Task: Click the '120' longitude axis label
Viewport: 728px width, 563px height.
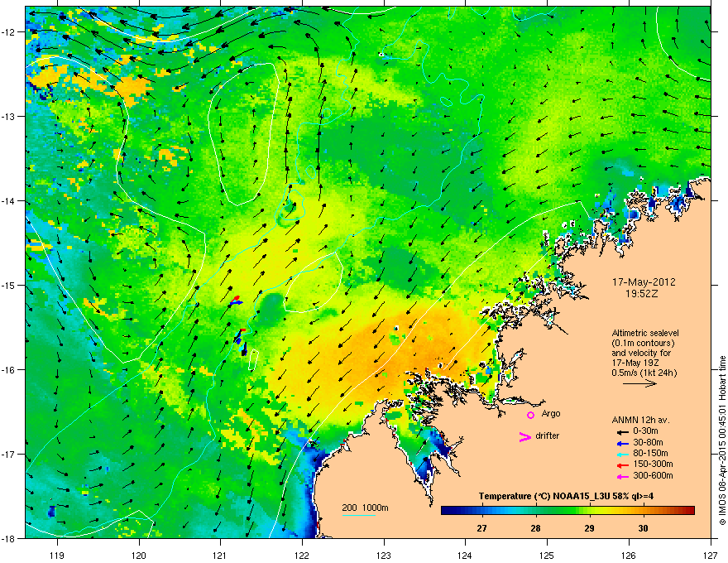Action: 139,555
